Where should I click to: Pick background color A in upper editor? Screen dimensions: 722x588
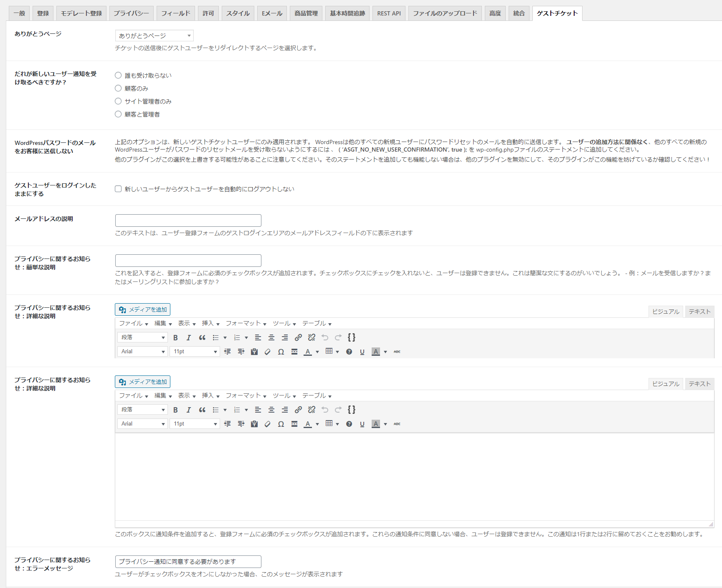376,352
